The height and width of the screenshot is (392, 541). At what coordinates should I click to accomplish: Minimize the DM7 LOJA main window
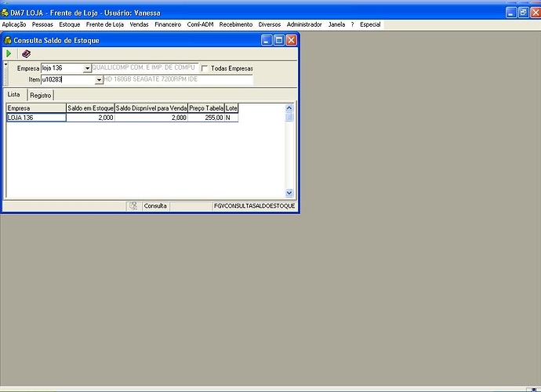[x=511, y=13]
